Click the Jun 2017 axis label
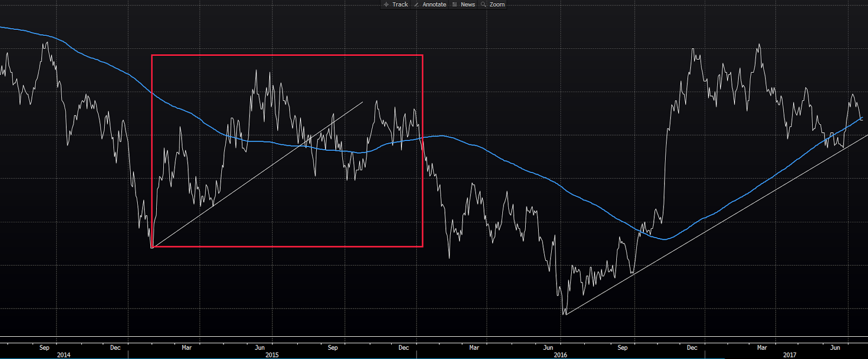 [x=835, y=348]
